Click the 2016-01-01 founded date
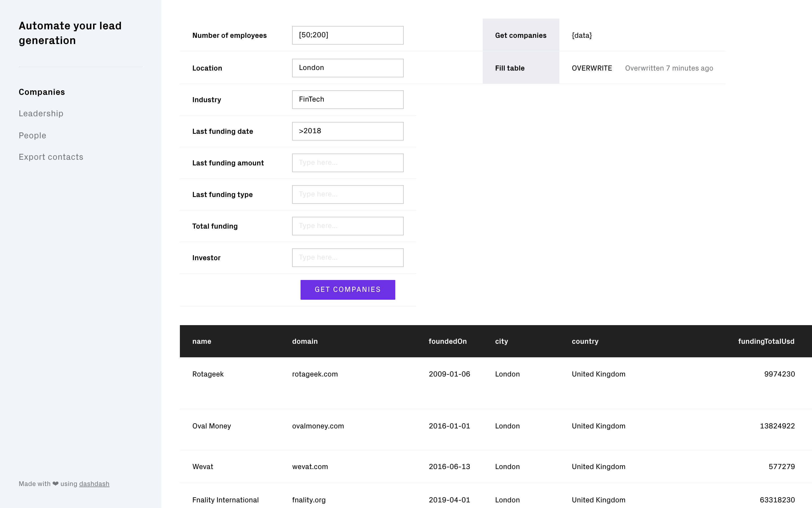This screenshot has height=508, width=812. 449,426
